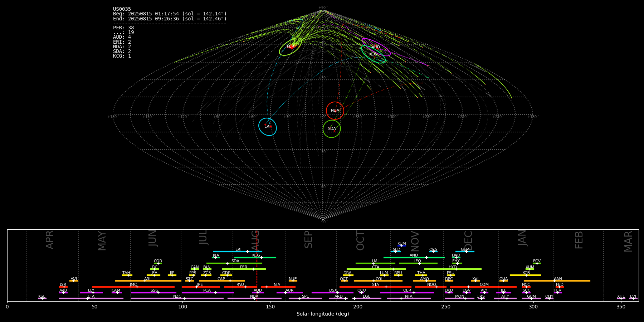Click the APR month label

[50, 240]
